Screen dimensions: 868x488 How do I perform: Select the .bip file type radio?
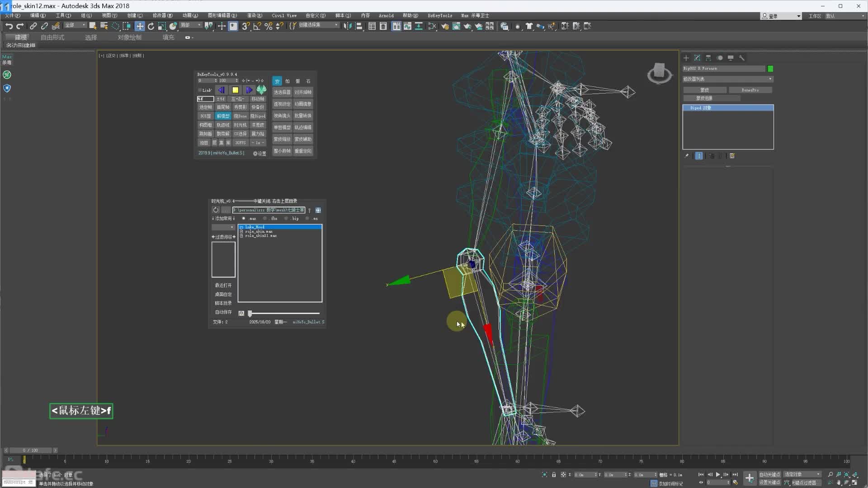click(286, 218)
